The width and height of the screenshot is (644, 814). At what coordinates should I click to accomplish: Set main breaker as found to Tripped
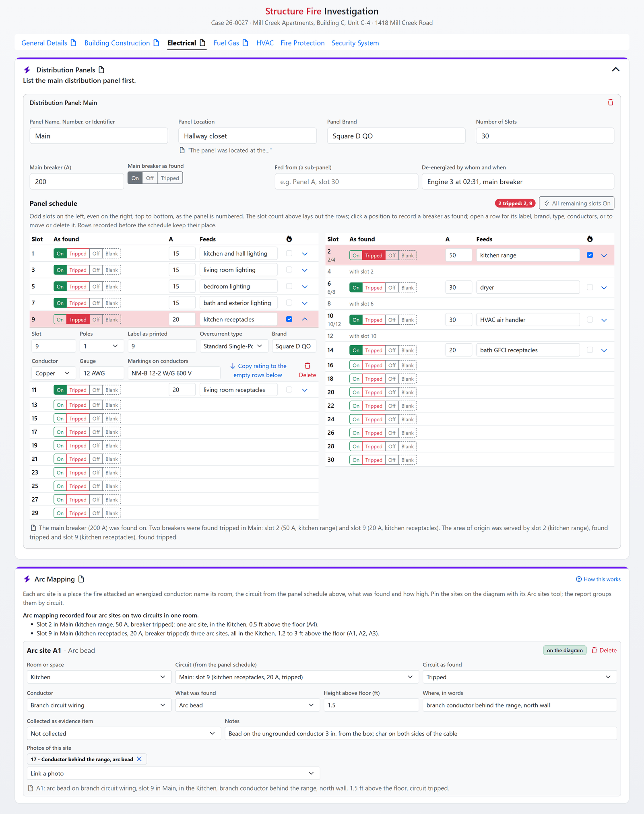pos(170,178)
